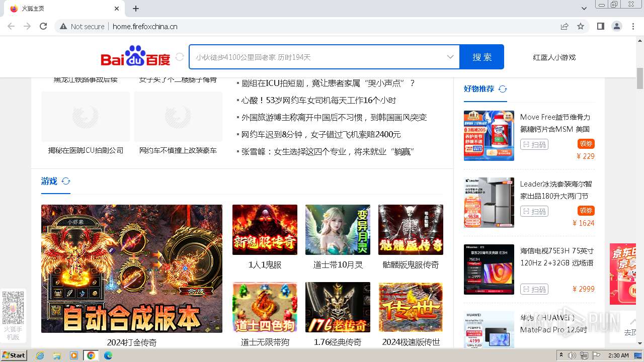This screenshot has width=644, height=362.
Task: Open the 自动合成版本 game banner
Action: [x=132, y=268]
